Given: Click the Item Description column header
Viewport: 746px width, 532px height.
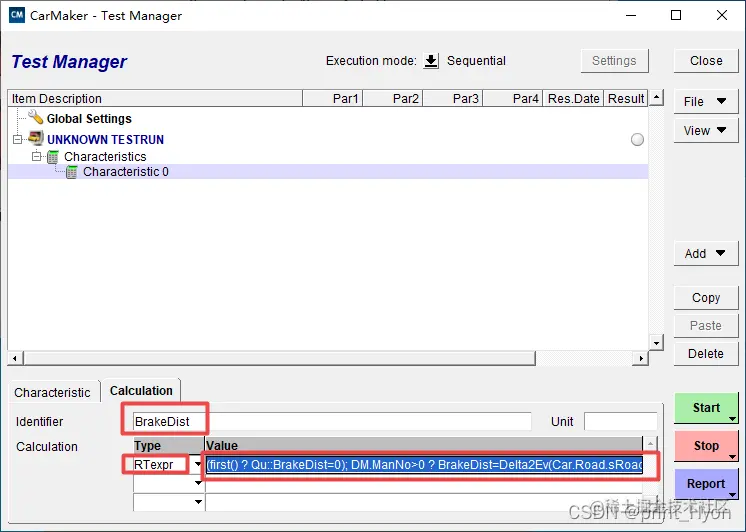Looking at the screenshot, I should pyautogui.click(x=155, y=99).
